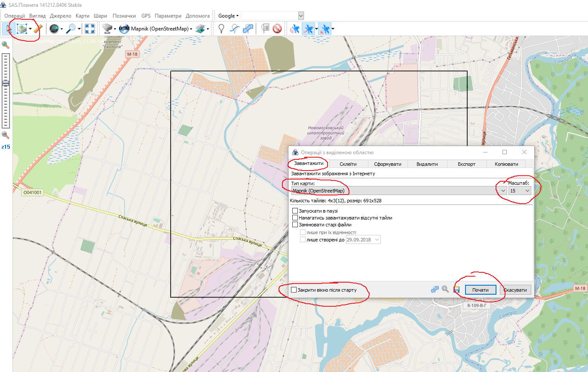This screenshot has height=372, width=588.
Task: Switch to the 'Експорт' tab
Action: pyautogui.click(x=466, y=164)
